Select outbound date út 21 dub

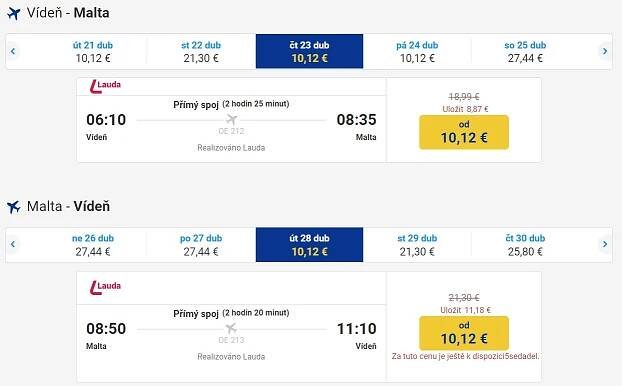(x=93, y=52)
